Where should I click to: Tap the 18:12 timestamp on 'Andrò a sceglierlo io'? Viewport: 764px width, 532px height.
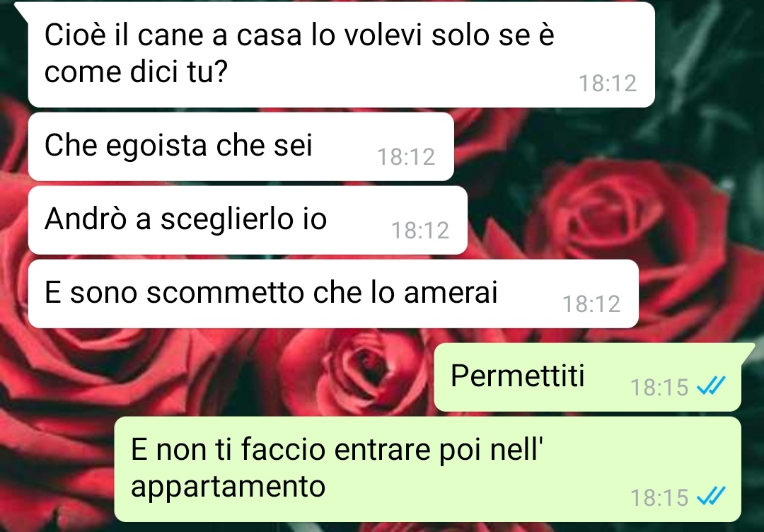pos(420,231)
